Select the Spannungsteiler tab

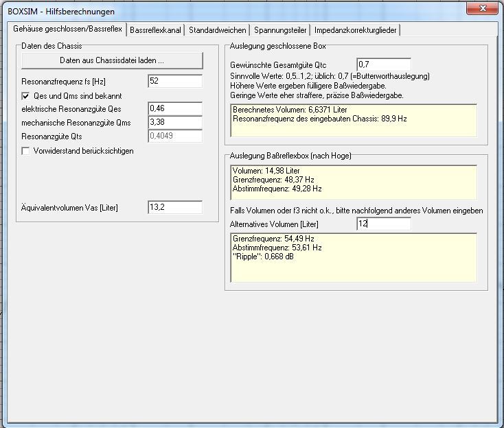pyautogui.click(x=280, y=30)
